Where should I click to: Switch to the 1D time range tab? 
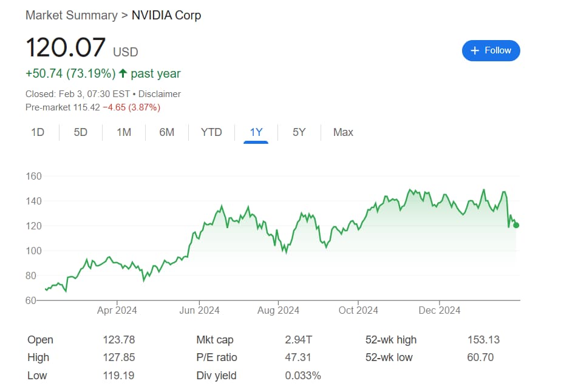pyautogui.click(x=38, y=132)
